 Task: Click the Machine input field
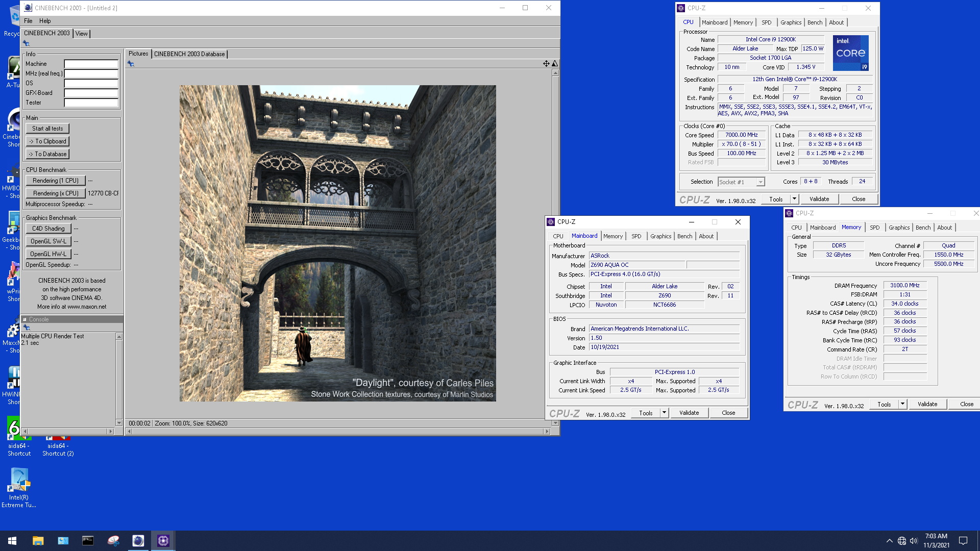click(91, 64)
